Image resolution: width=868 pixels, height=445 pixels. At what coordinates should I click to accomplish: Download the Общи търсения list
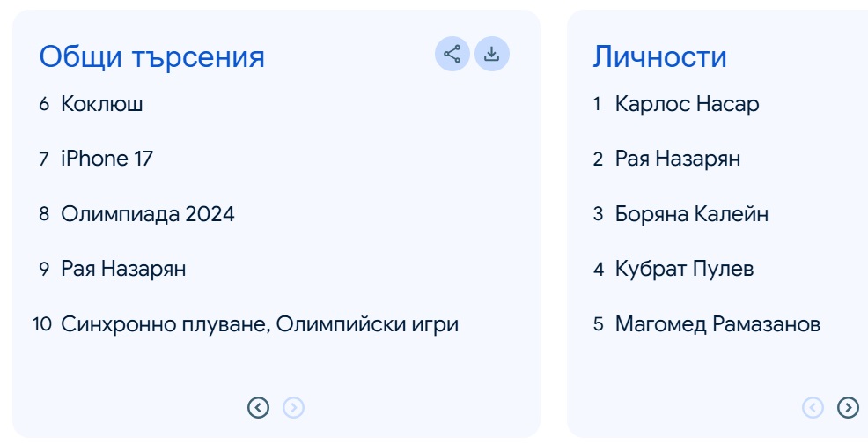click(x=492, y=55)
